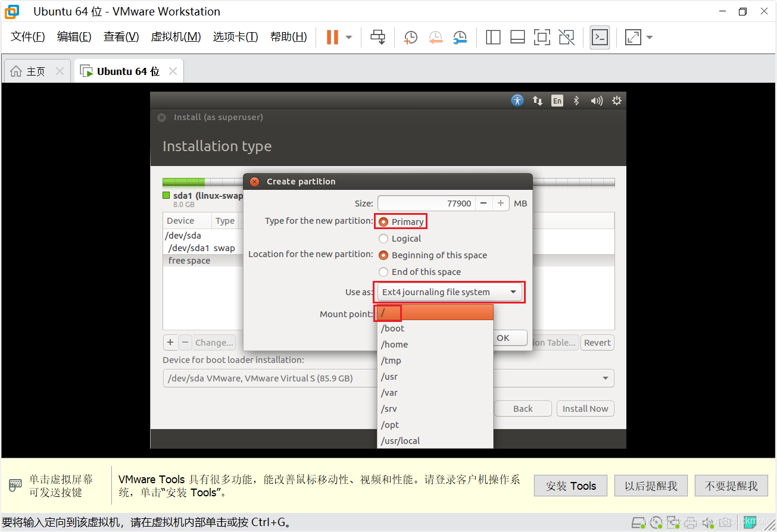Toggle Unity mode icon
Screen dimensions: 777x532
[x=567, y=37]
